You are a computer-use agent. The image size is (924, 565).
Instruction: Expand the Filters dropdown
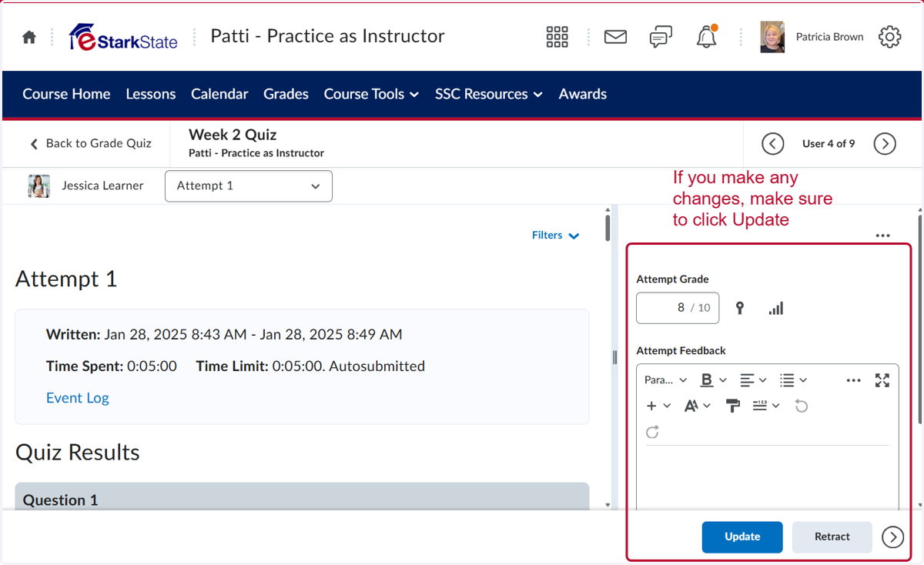pyautogui.click(x=555, y=236)
